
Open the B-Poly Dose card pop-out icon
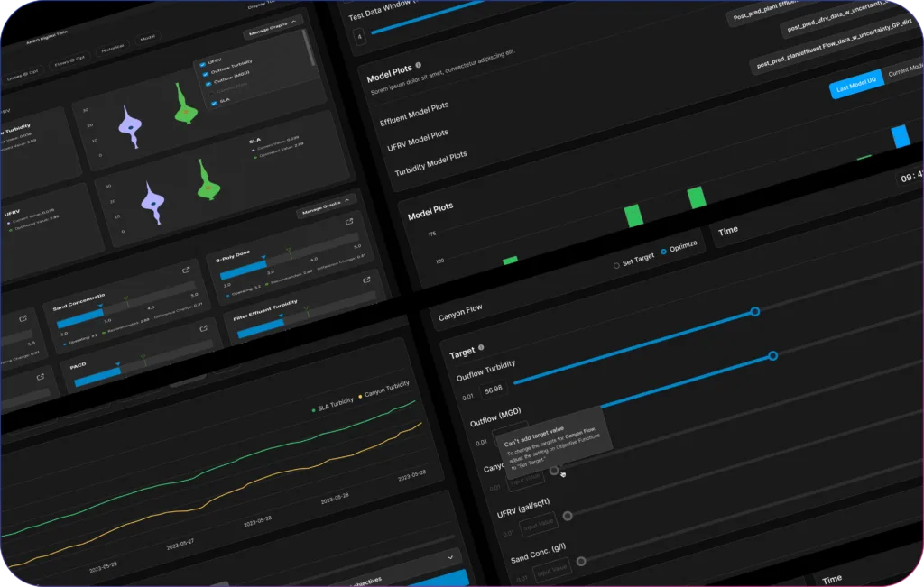tap(349, 221)
